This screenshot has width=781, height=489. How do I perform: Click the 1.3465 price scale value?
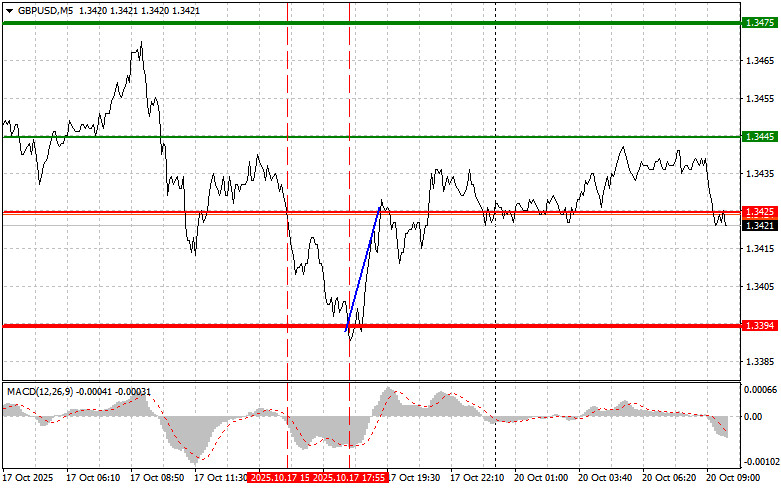(760, 61)
